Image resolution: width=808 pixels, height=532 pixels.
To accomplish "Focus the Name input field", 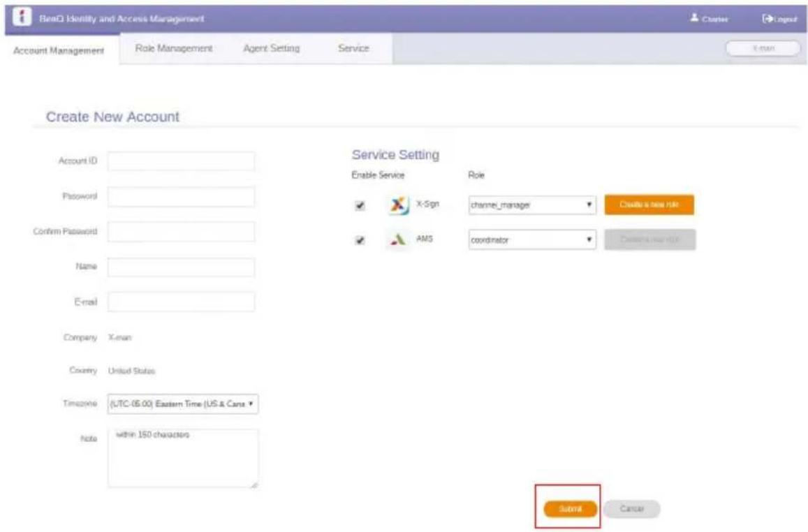I will [x=181, y=267].
